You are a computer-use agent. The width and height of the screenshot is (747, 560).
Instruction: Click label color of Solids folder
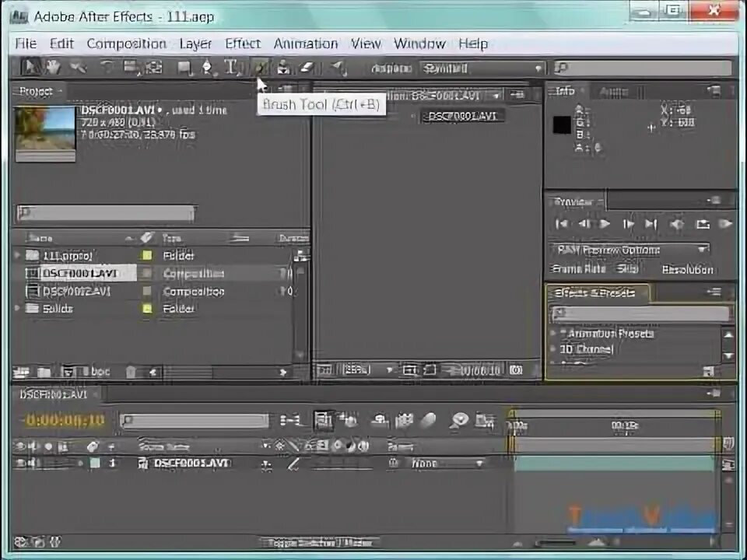[x=147, y=309]
